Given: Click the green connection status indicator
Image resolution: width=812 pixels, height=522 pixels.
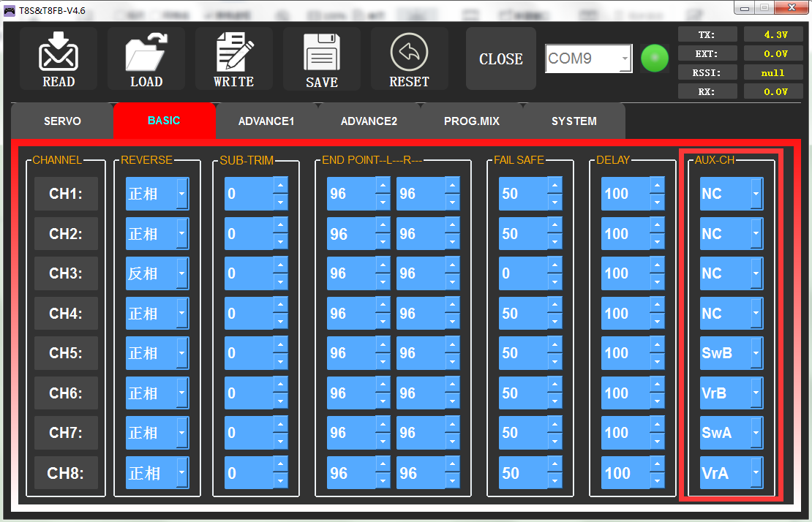Looking at the screenshot, I should [655, 59].
